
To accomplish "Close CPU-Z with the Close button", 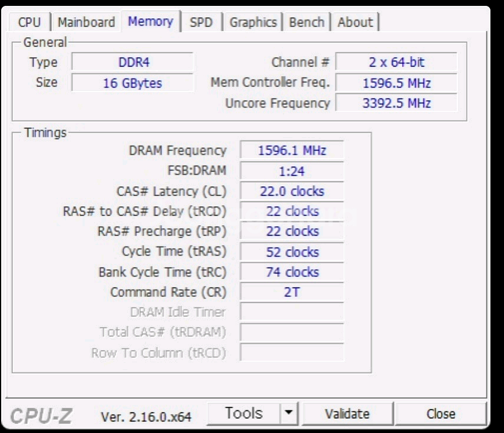I will [440, 414].
